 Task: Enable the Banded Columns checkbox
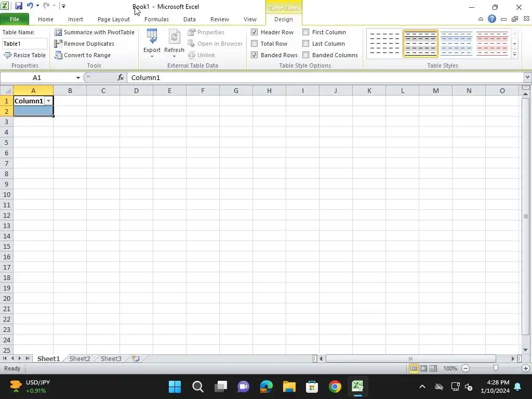click(x=305, y=55)
